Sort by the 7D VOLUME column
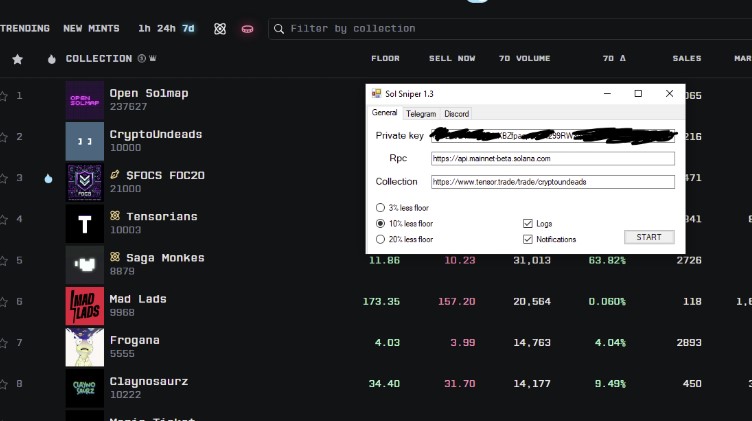752x421 pixels. tap(524, 58)
